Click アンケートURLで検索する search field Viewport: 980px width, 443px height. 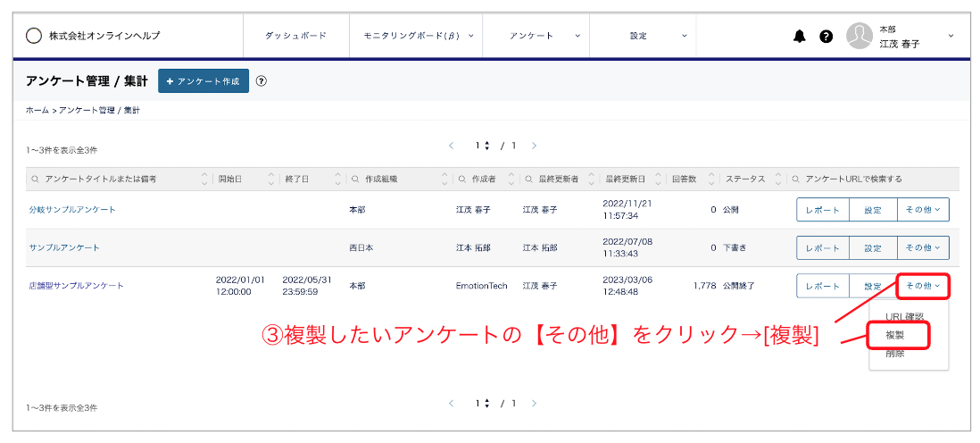pyautogui.click(x=873, y=179)
